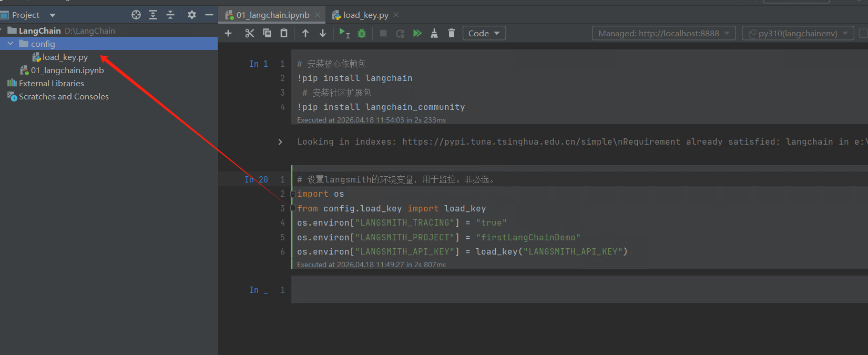Viewport: 868px width, 355px height.
Task: Select 01_langchain.ipynb in the project tree
Action: pos(67,70)
